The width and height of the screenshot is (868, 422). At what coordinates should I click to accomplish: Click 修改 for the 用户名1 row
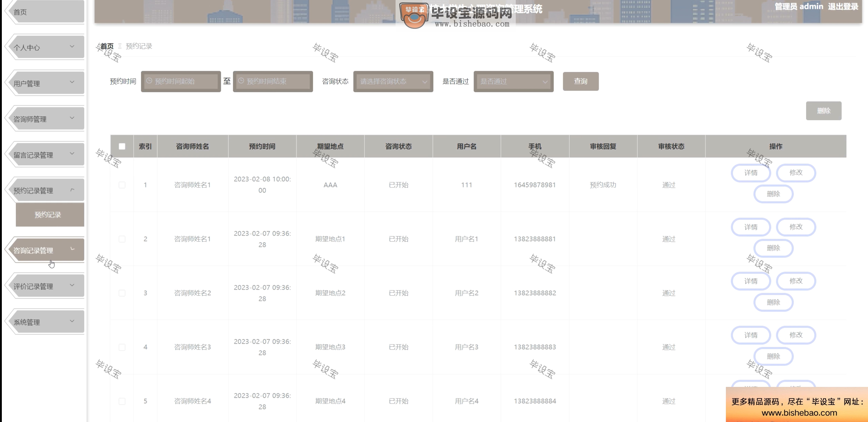796,227
